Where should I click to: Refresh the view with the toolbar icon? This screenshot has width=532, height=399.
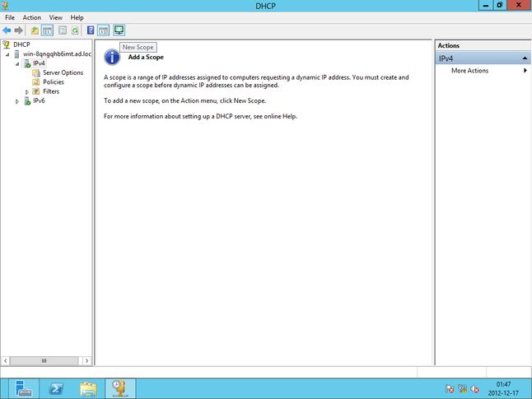75,30
